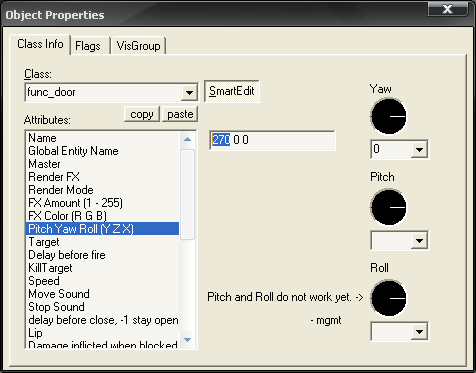Select the Pitch Yaw Roll (Y Z X) attribute
Viewport: 476px width, 373px height.
click(x=103, y=229)
